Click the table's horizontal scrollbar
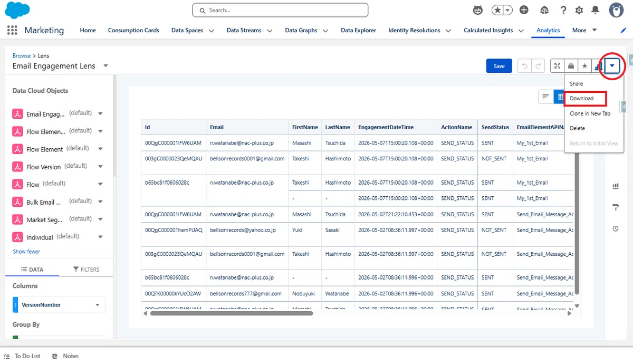The width and height of the screenshot is (633, 364). click(x=232, y=313)
